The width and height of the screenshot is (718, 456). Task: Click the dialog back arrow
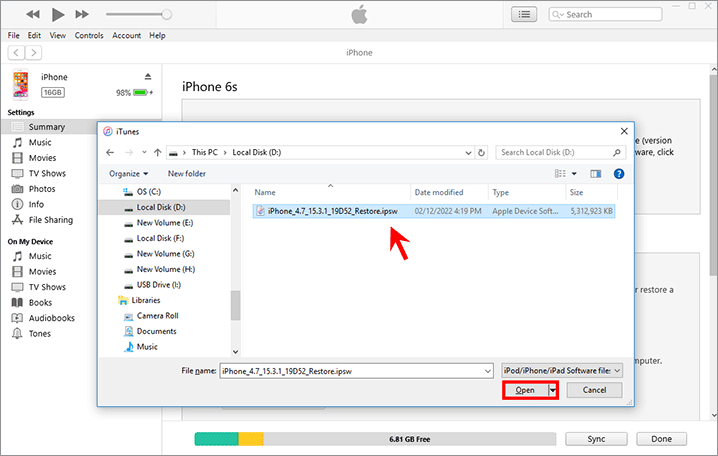[x=110, y=152]
